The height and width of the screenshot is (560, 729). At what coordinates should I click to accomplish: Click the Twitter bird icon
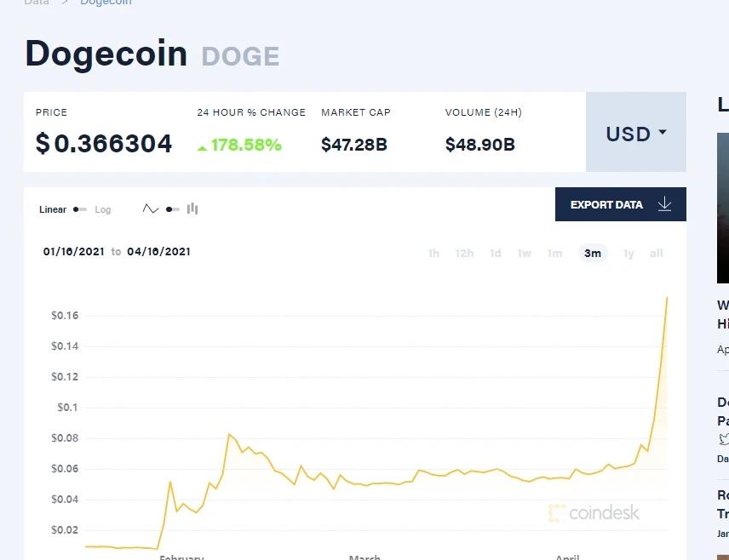click(x=724, y=438)
